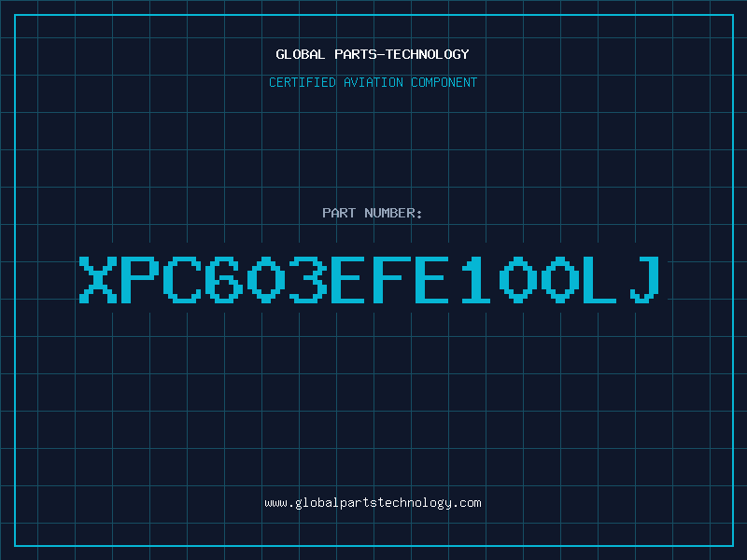This screenshot has height=560, width=747.
Task: Click the PART NUMBER: label
Action: click(373, 213)
